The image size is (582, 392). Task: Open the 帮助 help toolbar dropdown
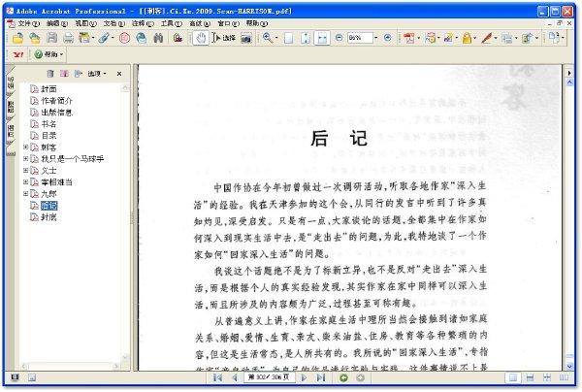pos(48,54)
